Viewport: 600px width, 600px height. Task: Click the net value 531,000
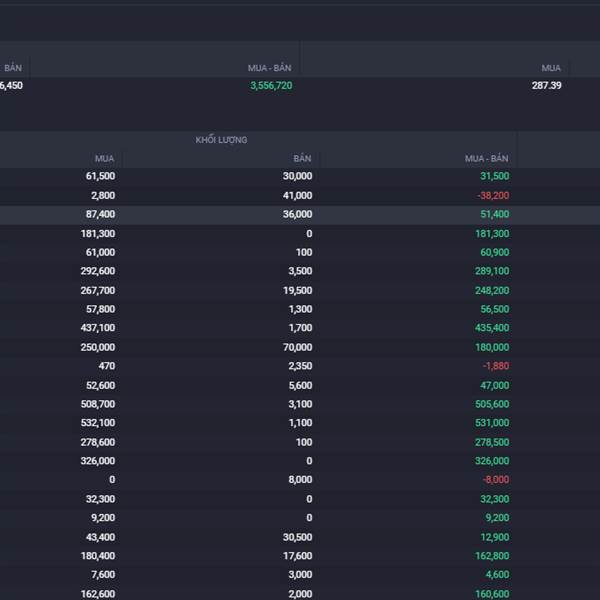492,423
